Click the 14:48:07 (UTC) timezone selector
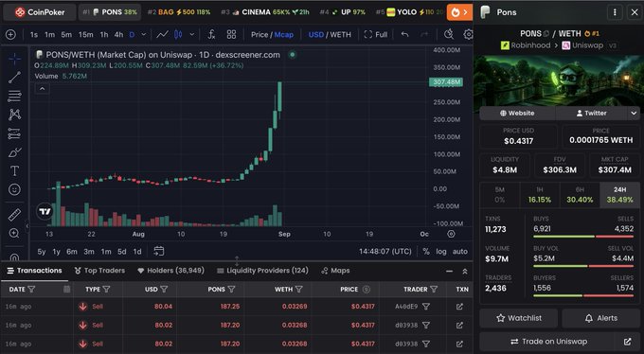 pos(385,252)
